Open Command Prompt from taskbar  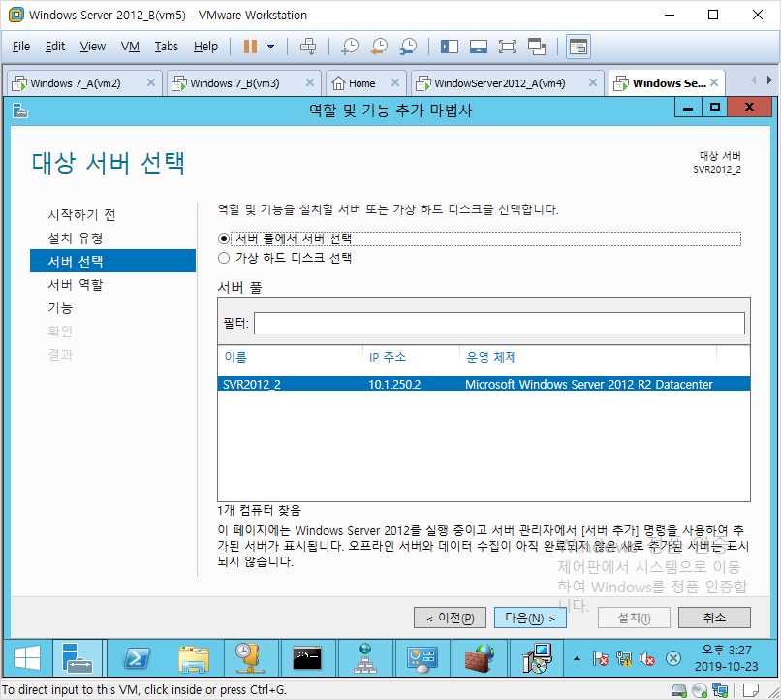tap(307, 658)
